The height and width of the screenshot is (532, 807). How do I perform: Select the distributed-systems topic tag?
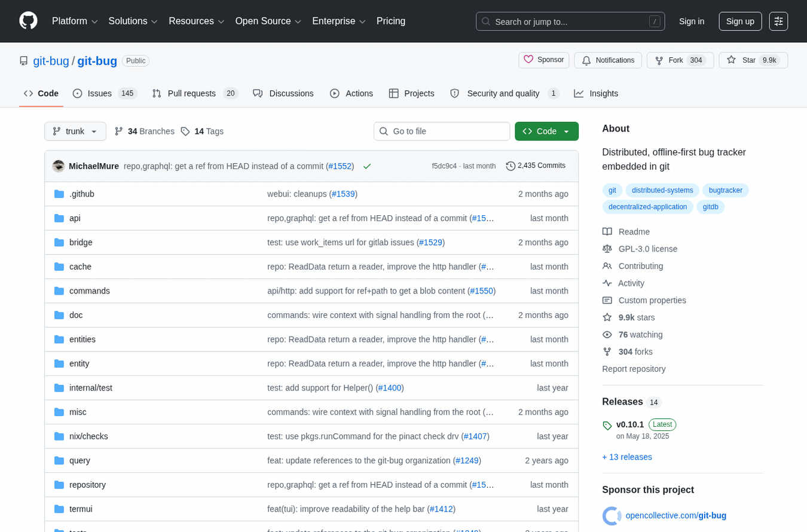[662, 190]
